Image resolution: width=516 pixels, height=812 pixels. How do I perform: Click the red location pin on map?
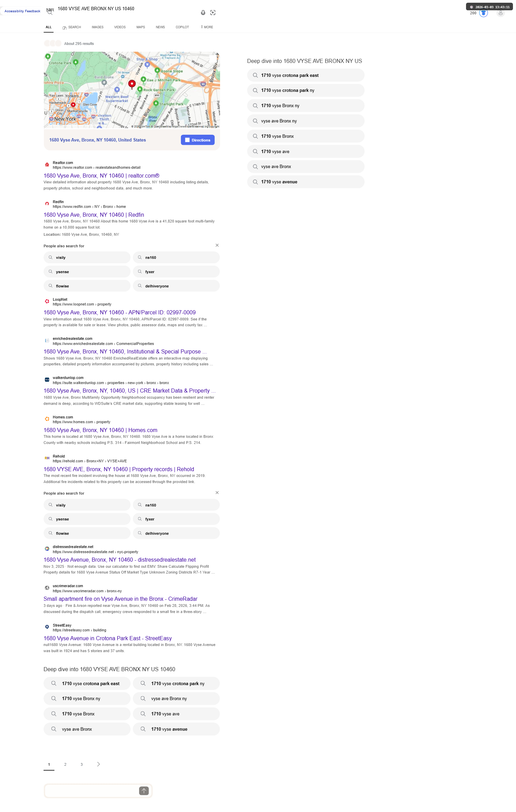(x=132, y=84)
